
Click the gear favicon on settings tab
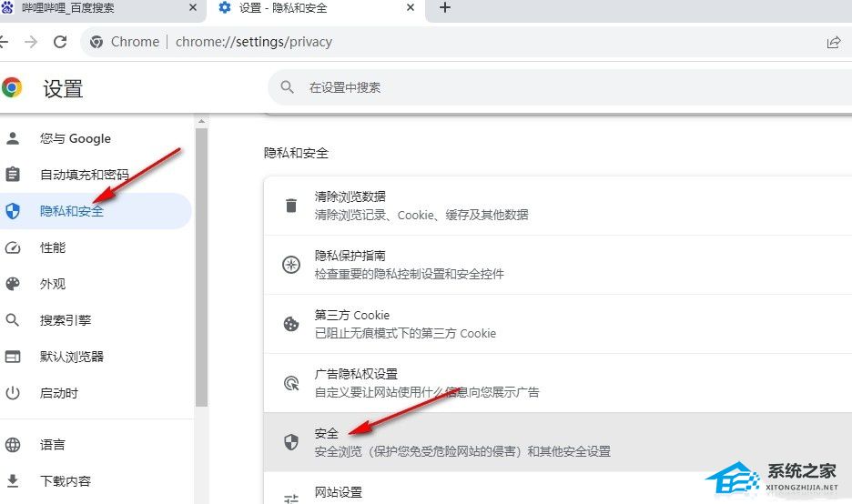coord(225,7)
